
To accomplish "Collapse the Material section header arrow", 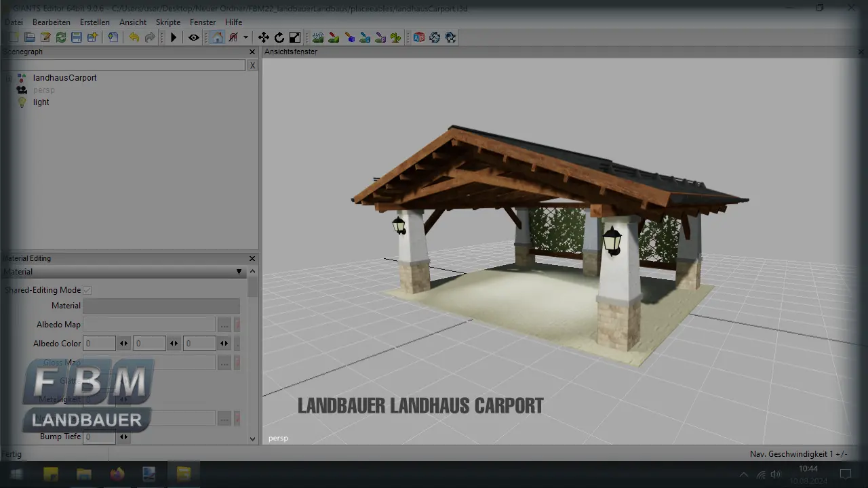I will pyautogui.click(x=239, y=272).
